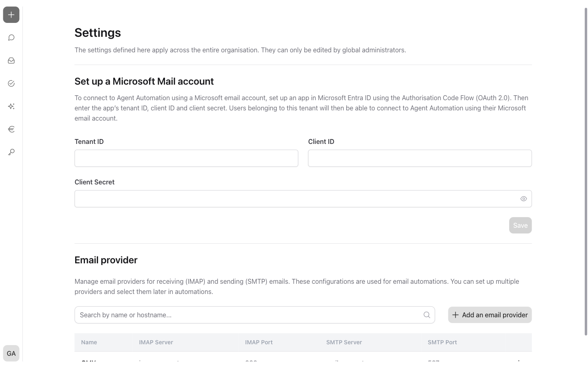Image resolution: width=588 pixels, height=368 pixels.
Task: Open the sparkles automation sidebar icon
Action: [x=11, y=106]
